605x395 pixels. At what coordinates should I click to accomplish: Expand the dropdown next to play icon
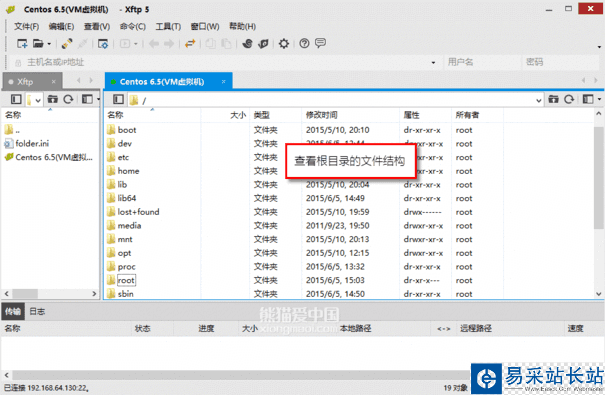(135, 44)
